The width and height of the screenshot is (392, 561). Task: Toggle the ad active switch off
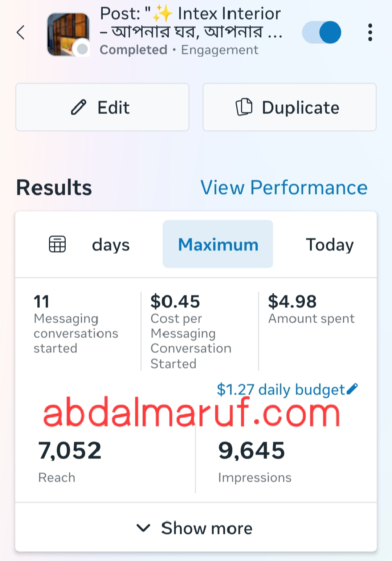pos(322,33)
